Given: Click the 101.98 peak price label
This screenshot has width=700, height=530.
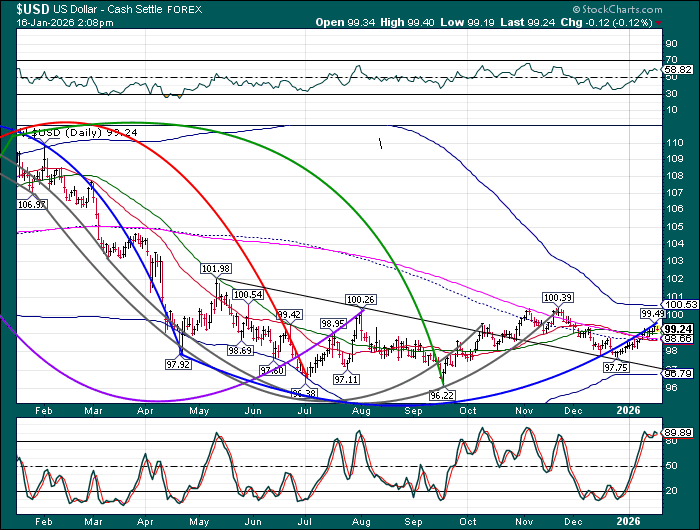Looking at the screenshot, I should coord(215,268).
